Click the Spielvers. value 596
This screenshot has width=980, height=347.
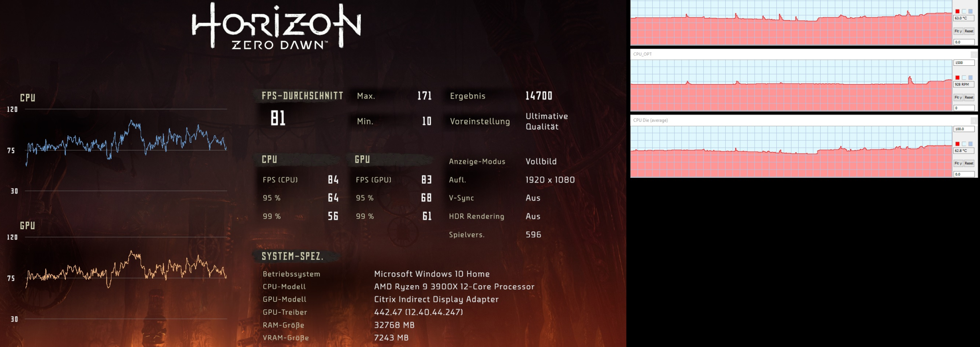coord(533,235)
